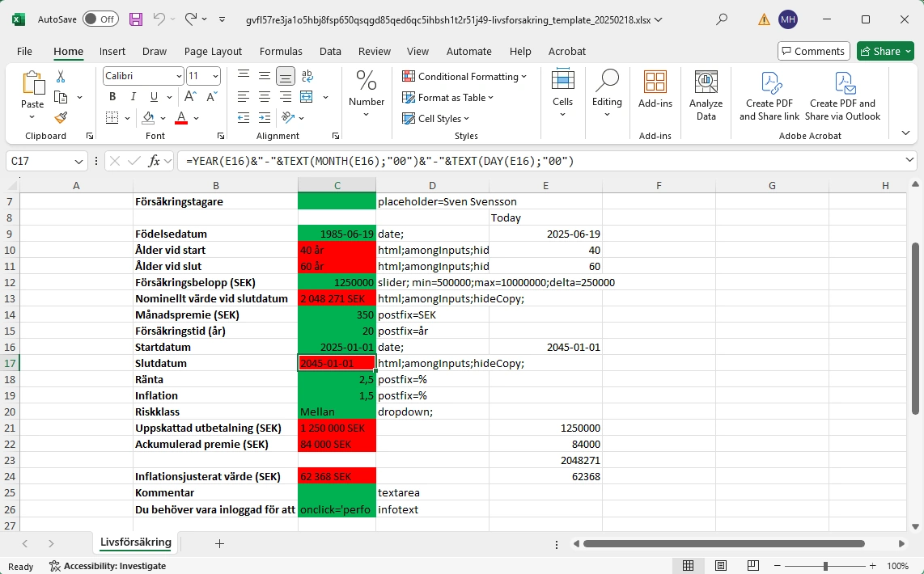Click Create PDF and Share via Outlook
924x574 pixels.
click(842, 95)
